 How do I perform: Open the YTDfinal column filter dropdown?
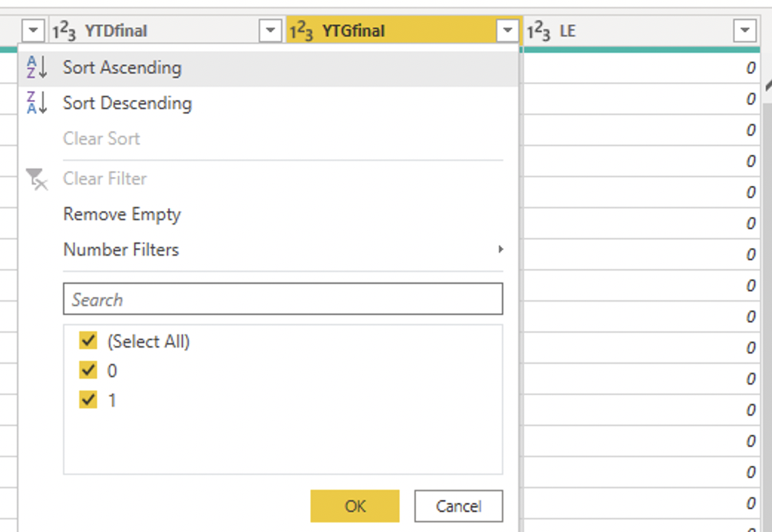270,30
